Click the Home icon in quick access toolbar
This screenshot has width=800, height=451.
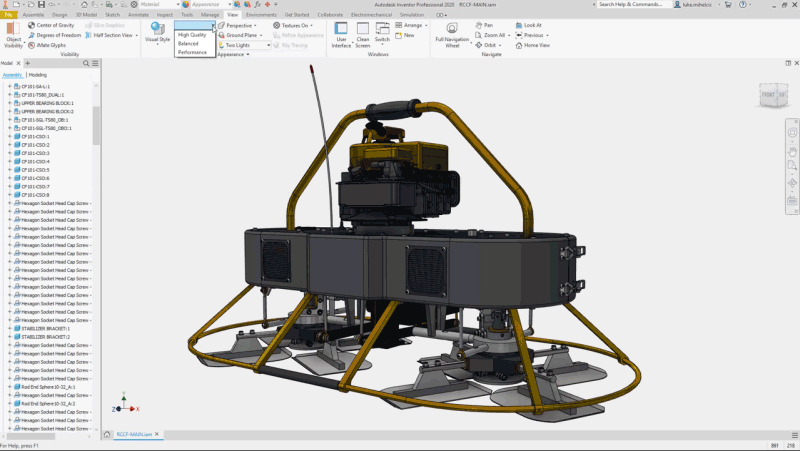[84, 5]
